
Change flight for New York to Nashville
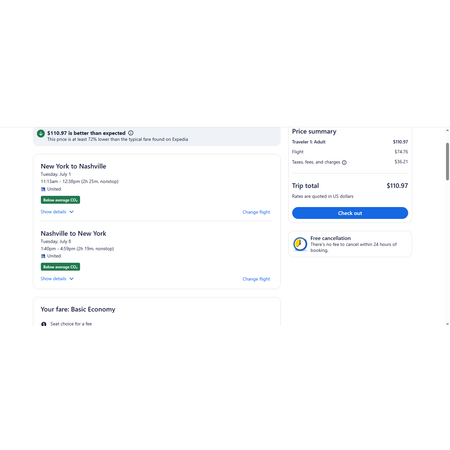point(256,212)
